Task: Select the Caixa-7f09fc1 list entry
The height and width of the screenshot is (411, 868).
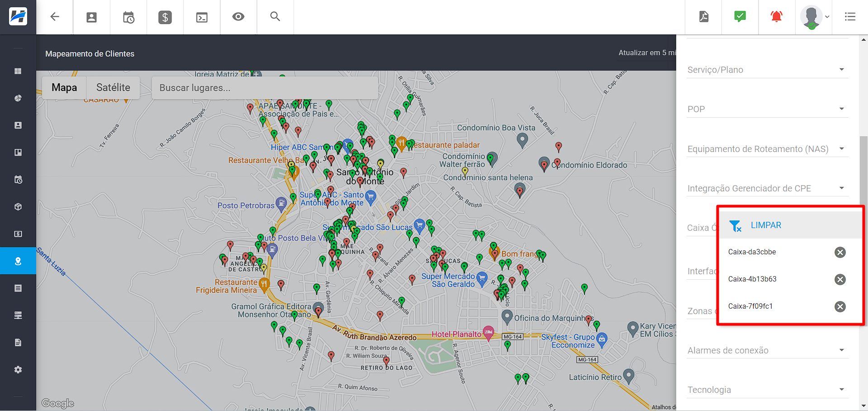Action: coord(750,306)
